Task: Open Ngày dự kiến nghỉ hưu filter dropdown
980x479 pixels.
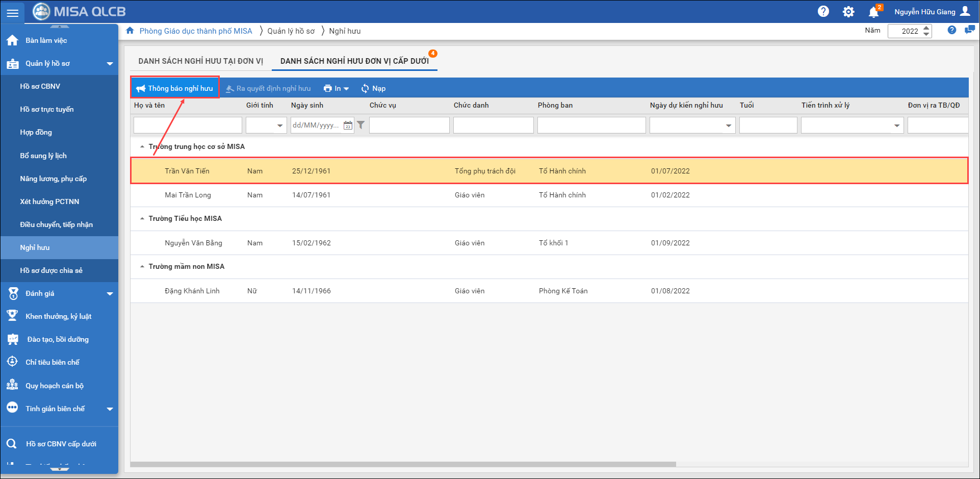Action: (728, 125)
